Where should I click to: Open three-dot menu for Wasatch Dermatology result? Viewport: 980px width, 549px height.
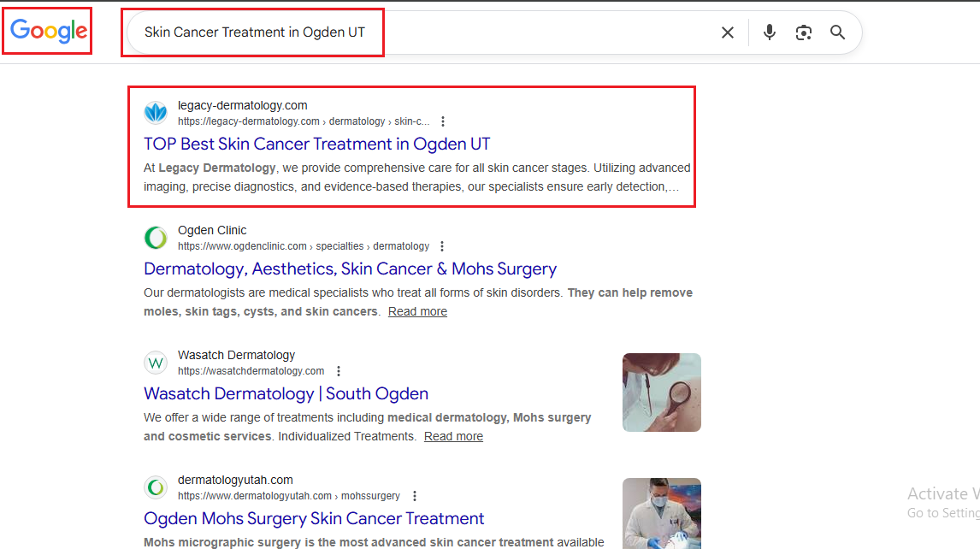pos(339,371)
